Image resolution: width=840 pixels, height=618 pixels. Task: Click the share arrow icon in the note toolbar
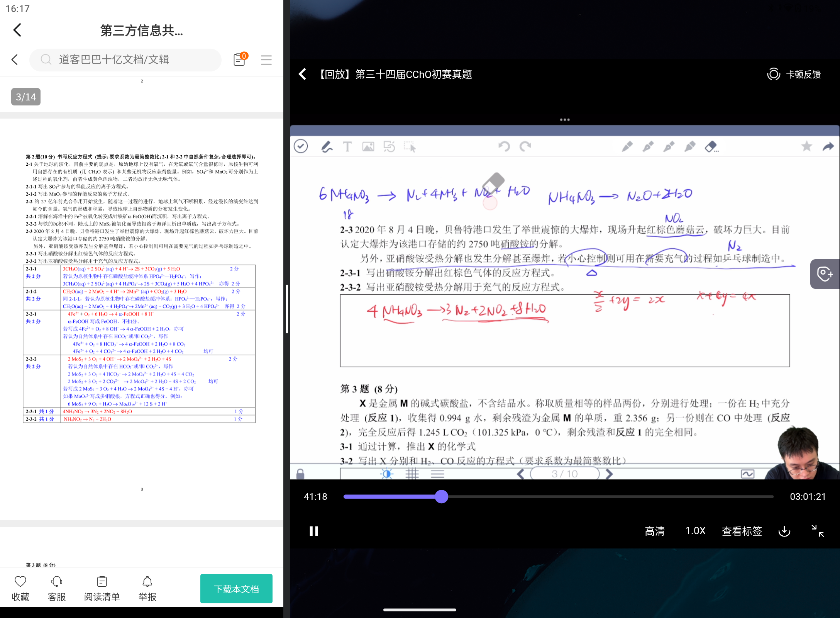[828, 146]
